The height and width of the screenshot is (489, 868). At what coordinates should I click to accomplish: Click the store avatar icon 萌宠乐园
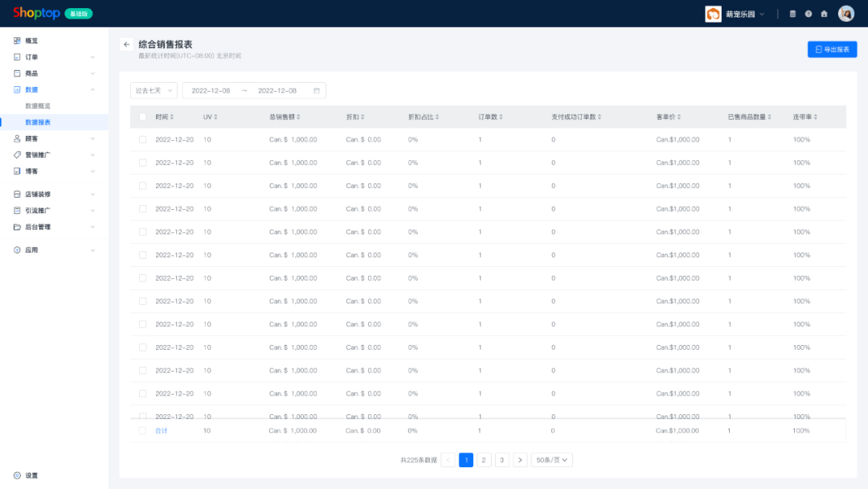pos(713,14)
